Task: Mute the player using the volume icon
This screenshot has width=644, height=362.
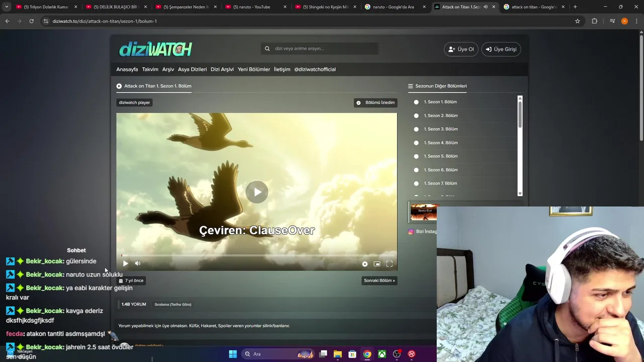Action: [x=137, y=263]
